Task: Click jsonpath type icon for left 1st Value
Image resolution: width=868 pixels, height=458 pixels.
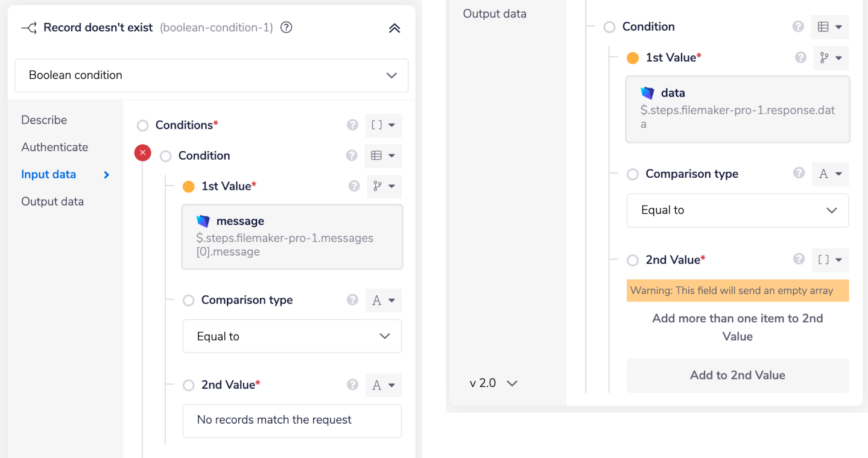Action: click(x=384, y=186)
